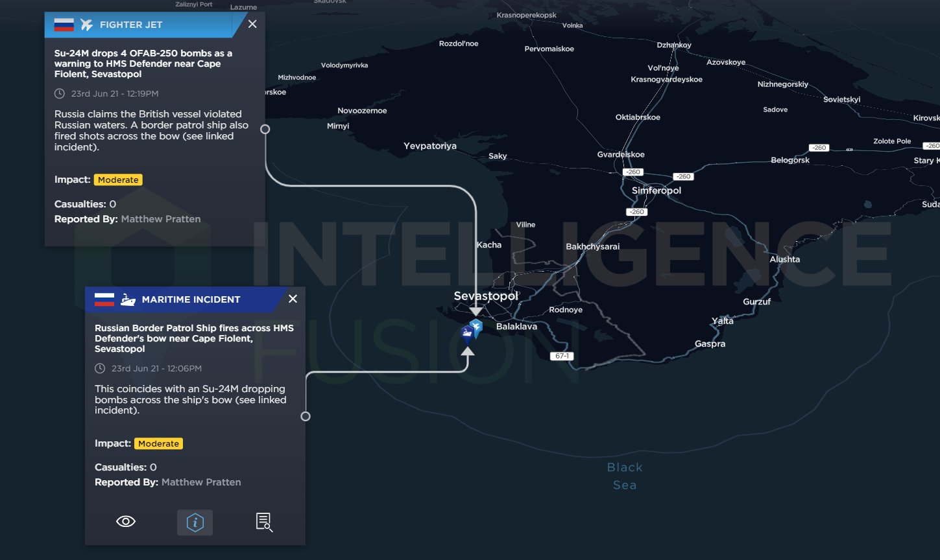The height and width of the screenshot is (560, 940).
Task: Click the clock icon beside 12:19PM timestamp
Action: click(60, 93)
